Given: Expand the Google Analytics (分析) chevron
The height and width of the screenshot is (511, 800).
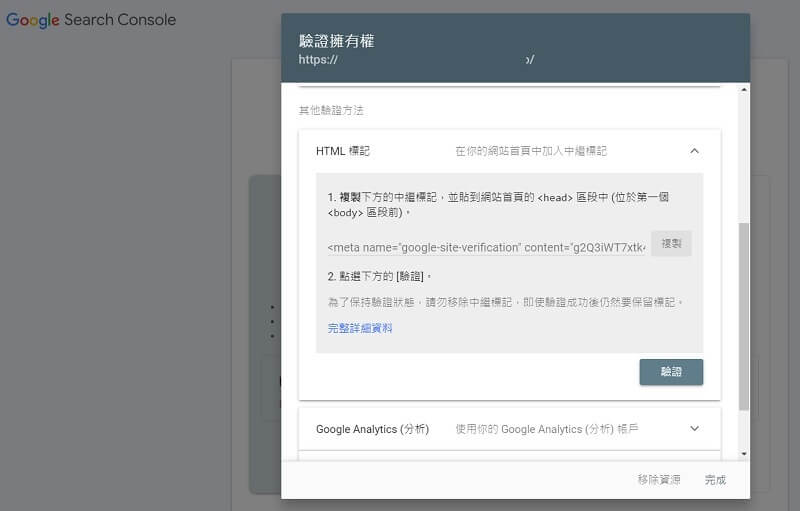Looking at the screenshot, I should pyautogui.click(x=694, y=428).
